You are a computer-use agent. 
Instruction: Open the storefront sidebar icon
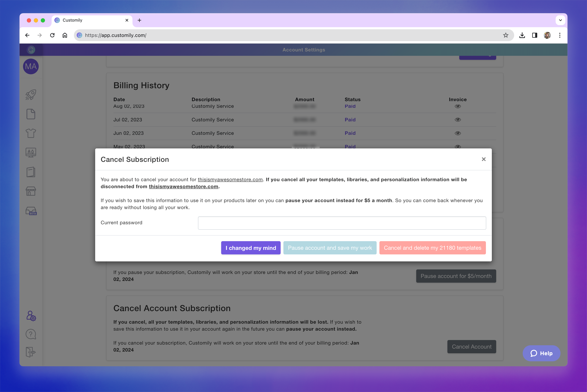click(x=31, y=191)
